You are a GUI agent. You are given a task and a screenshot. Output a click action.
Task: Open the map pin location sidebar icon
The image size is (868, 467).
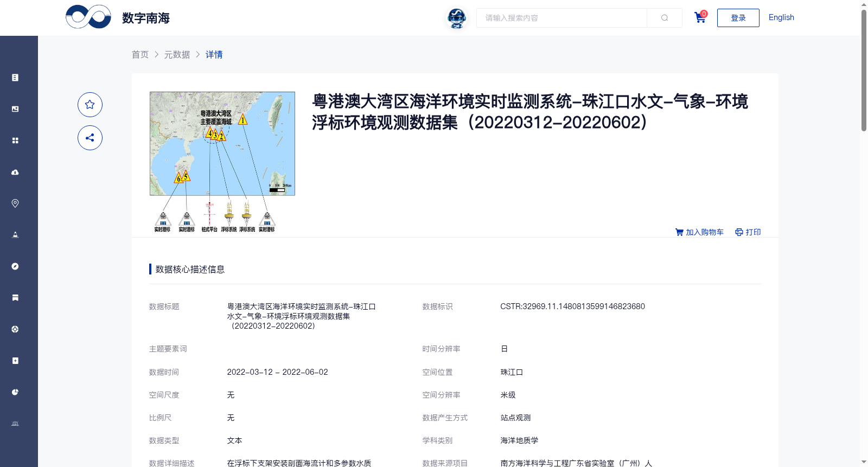15,203
